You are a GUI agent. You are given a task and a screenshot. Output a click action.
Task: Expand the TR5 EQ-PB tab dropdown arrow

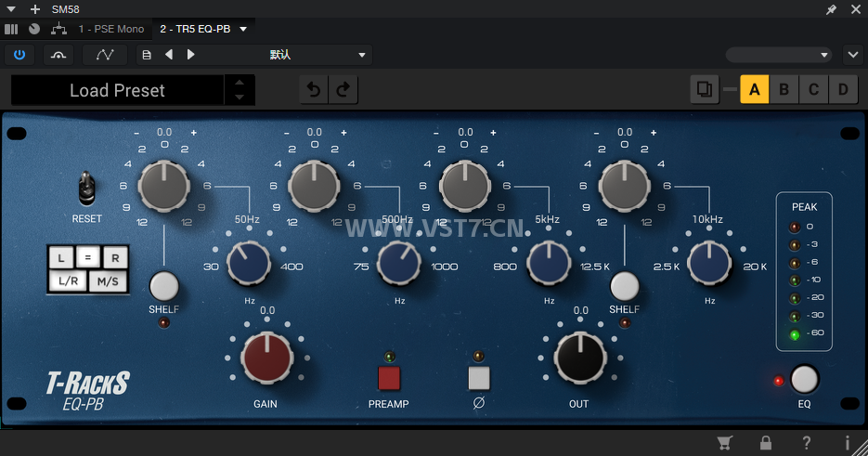click(x=243, y=29)
